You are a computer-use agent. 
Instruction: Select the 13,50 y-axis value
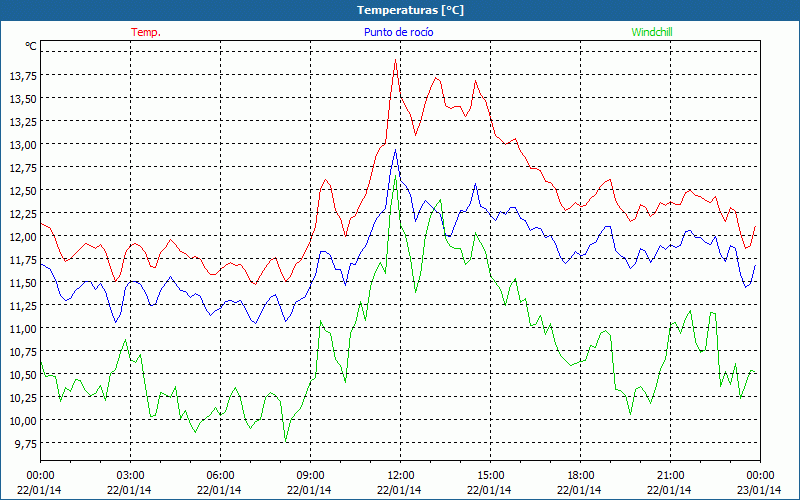click(x=23, y=98)
